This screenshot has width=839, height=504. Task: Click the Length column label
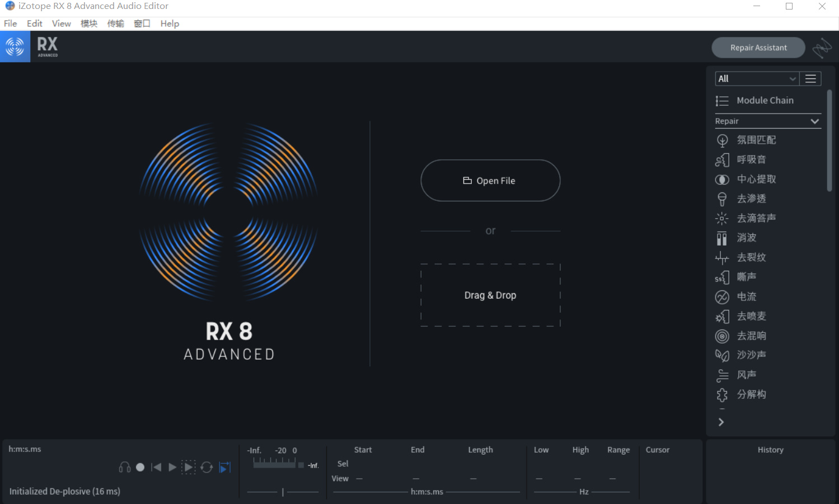pyautogui.click(x=480, y=450)
